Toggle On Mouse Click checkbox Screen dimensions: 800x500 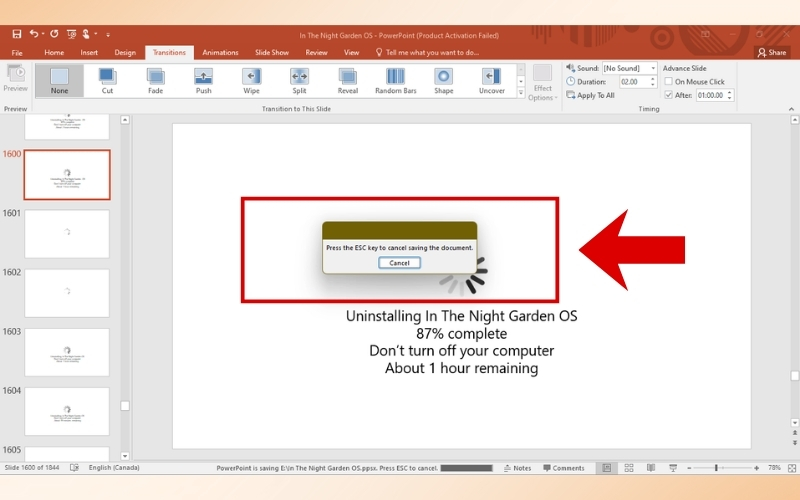(668, 81)
